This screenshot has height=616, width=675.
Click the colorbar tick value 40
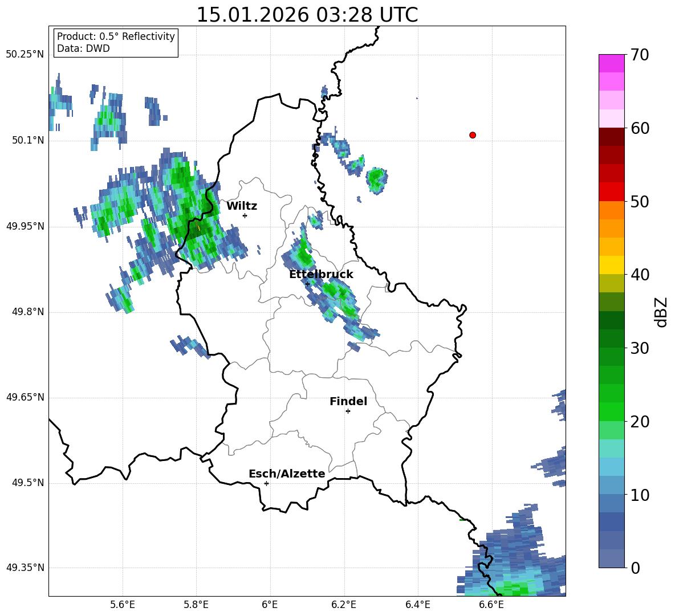click(x=640, y=275)
